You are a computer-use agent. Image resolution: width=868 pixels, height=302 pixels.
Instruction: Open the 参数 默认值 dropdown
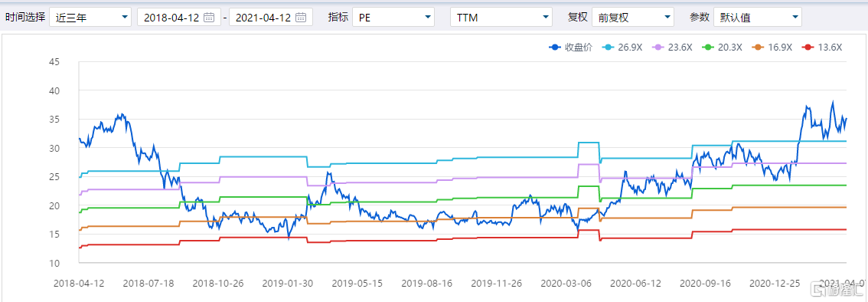758,17
